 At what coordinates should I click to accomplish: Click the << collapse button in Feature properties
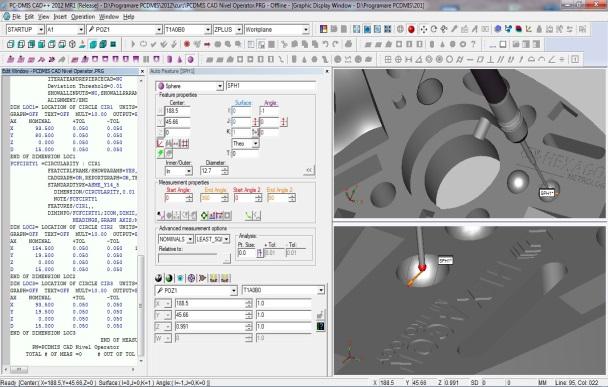point(309,170)
